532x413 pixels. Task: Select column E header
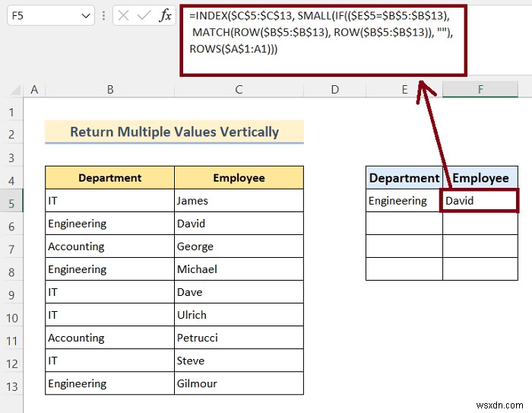click(404, 90)
